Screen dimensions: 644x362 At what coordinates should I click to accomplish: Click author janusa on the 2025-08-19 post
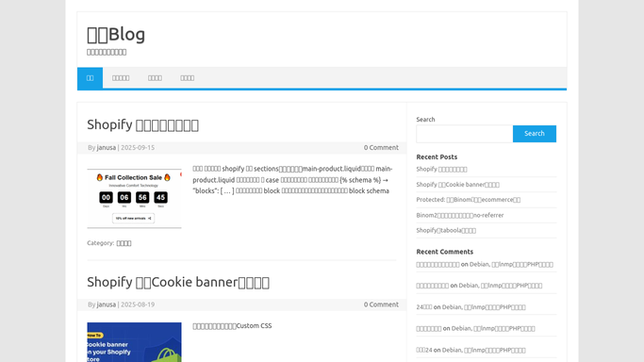point(107,304)
